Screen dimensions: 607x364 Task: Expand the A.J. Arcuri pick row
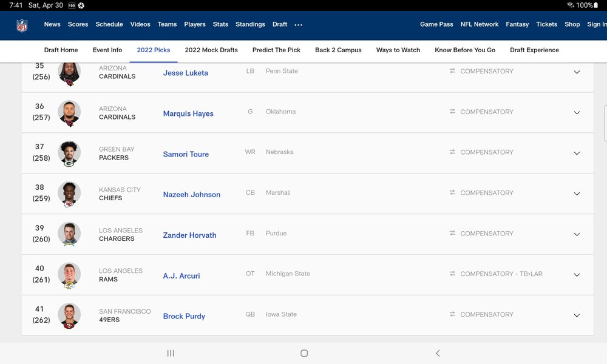point(577,275)
